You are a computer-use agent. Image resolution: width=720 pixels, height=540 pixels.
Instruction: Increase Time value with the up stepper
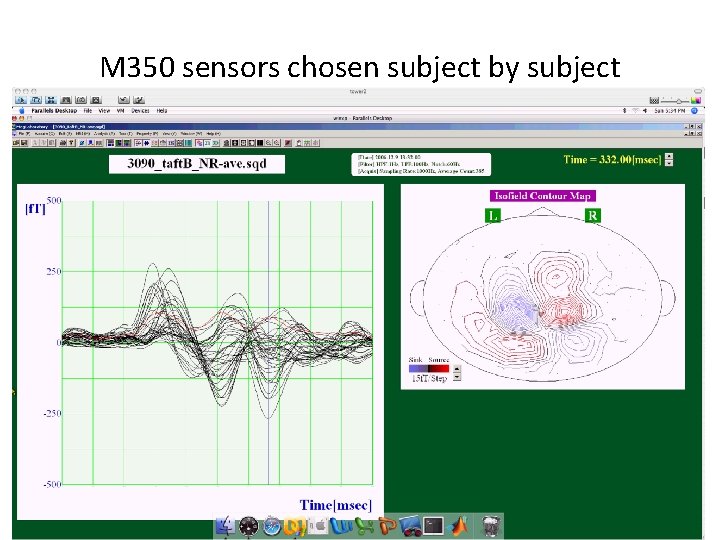click(669, 157)
